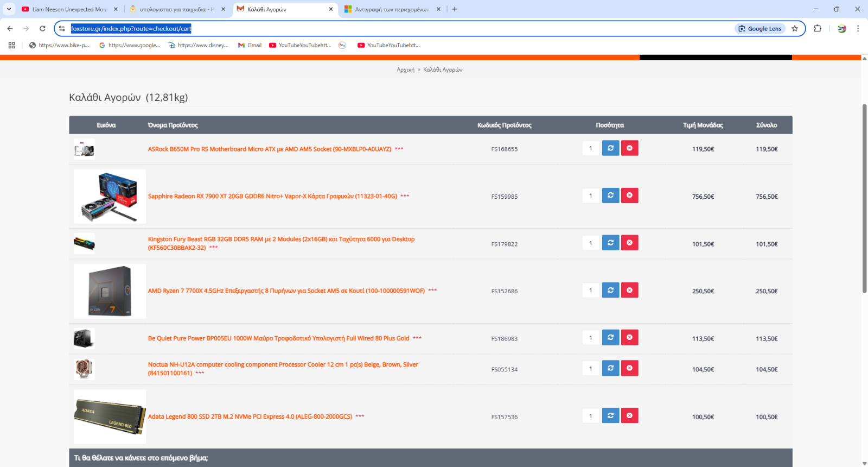Open ASRock B650M Pro RS product link

(x=270, y=149)
